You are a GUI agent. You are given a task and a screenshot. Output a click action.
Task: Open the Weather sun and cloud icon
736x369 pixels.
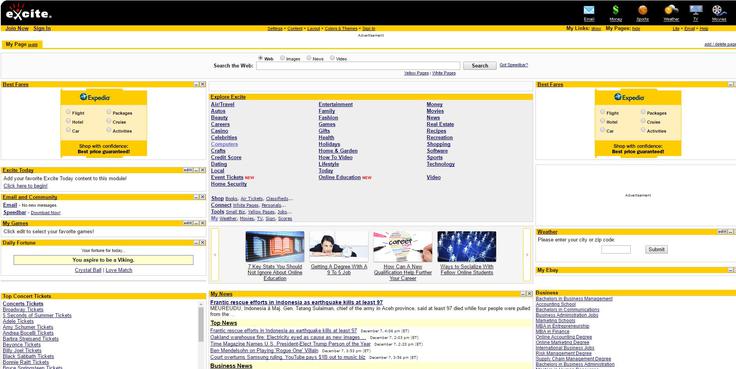tap(671, 10)
